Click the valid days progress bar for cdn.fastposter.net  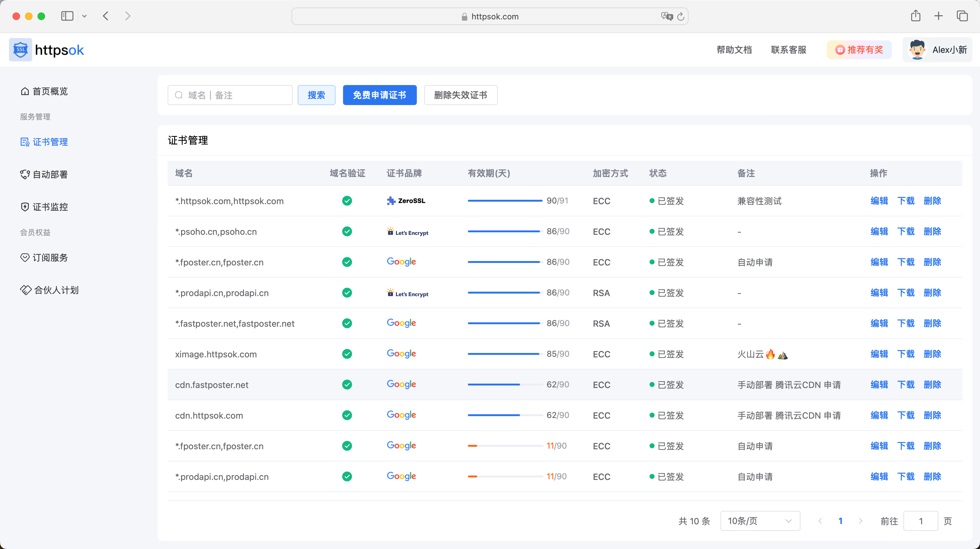tap(503, 384)
